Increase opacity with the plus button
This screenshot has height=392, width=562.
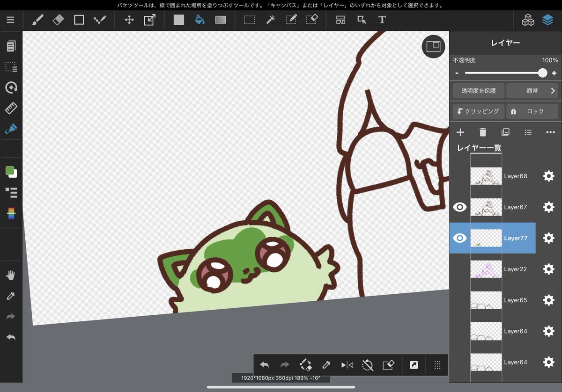554,73
